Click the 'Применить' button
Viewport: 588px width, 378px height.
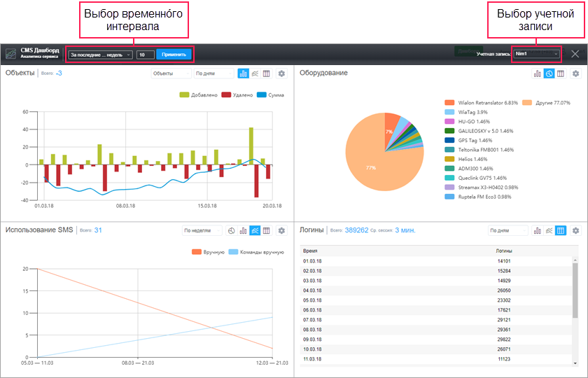(174, 55)
